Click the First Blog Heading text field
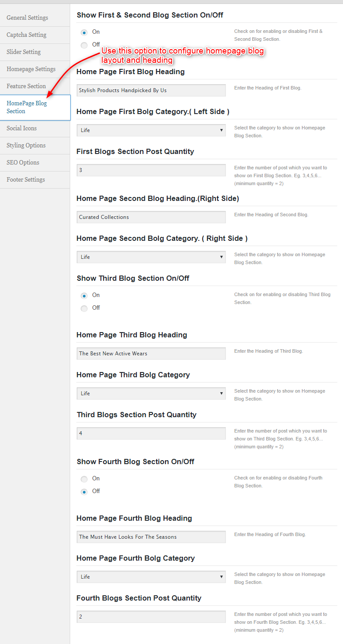343x644 pixels. [x=151, y=90]
